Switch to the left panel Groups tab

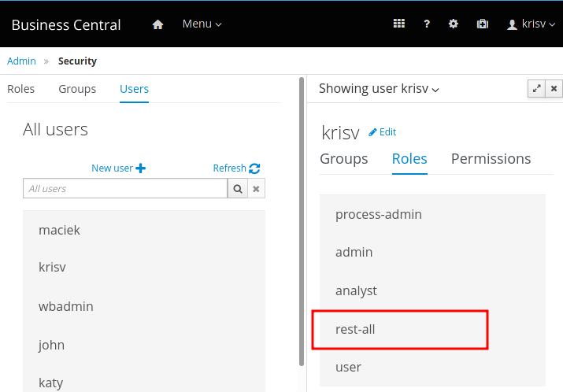click(77, 89)
